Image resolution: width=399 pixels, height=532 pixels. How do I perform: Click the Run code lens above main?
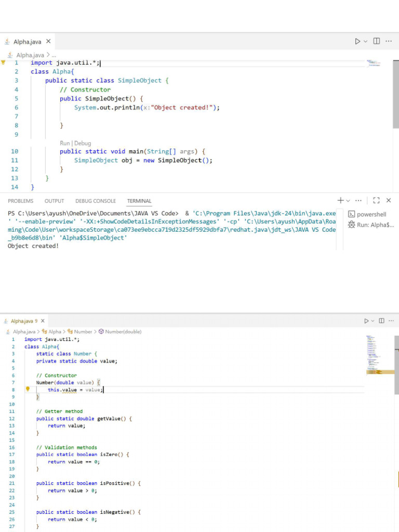coord(65,143)
